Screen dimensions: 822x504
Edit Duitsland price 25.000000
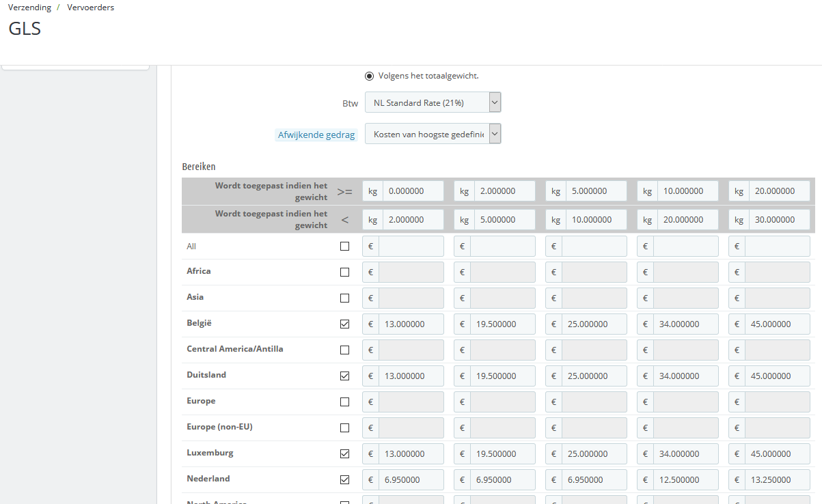(594, 376)
